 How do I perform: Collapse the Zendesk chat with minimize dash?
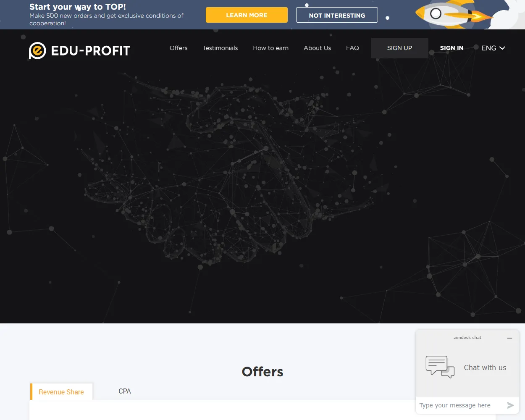pyautogui.click(x=509, y=338)
